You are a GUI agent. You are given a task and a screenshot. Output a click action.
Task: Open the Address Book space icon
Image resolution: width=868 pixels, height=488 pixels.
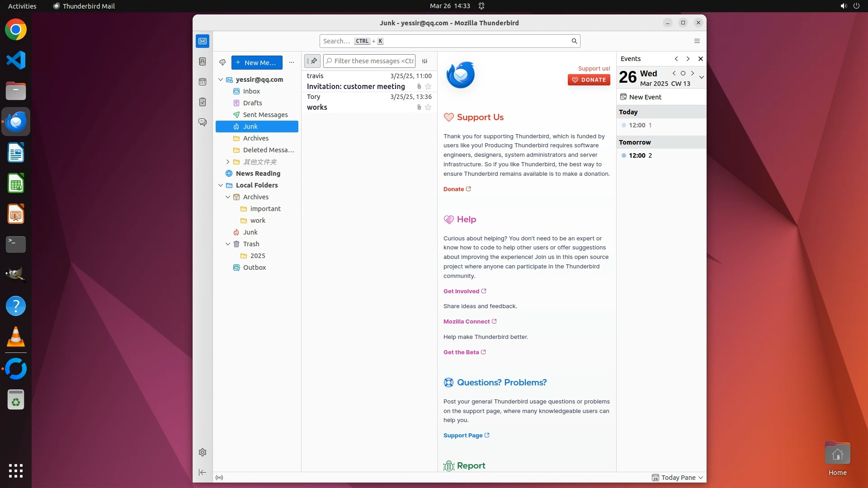(202, 61)
